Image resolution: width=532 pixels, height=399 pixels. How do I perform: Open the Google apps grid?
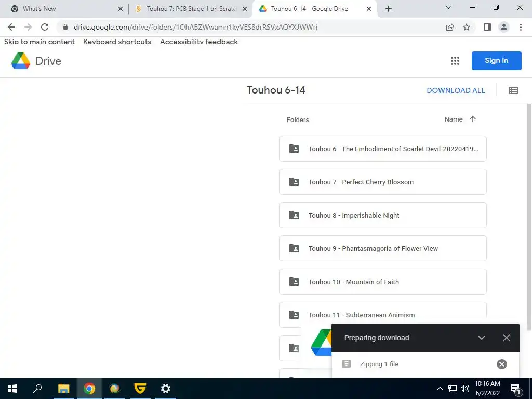tap(455, 61)
